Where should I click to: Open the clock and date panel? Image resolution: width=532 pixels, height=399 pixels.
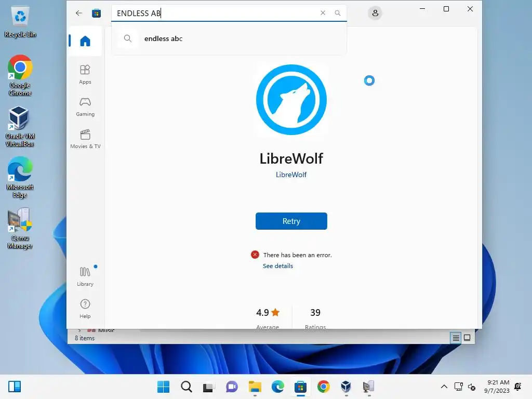tap(497, 387)
